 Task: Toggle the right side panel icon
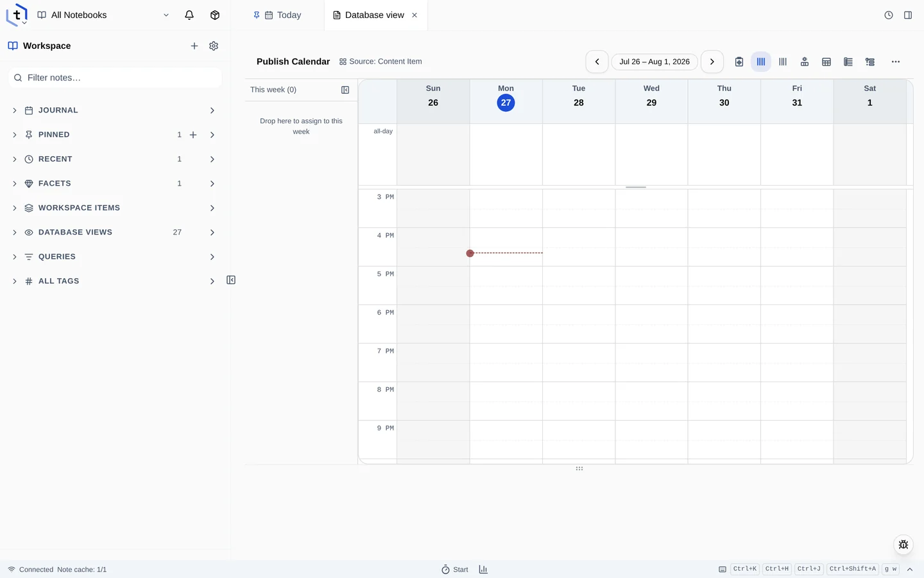908,15
